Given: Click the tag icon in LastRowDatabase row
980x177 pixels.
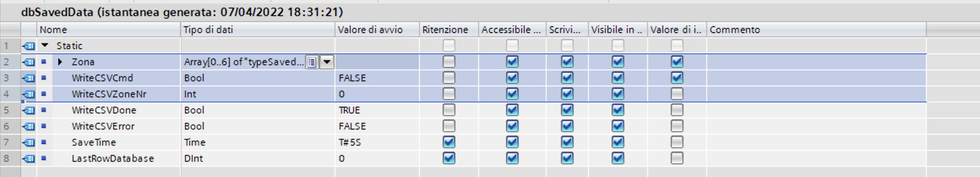Looking at the screenshot, I should (x=29, y=158).
